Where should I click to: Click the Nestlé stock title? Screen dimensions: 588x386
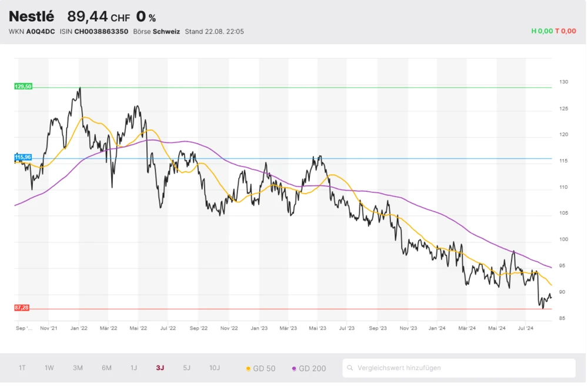(x=31, y=16)
